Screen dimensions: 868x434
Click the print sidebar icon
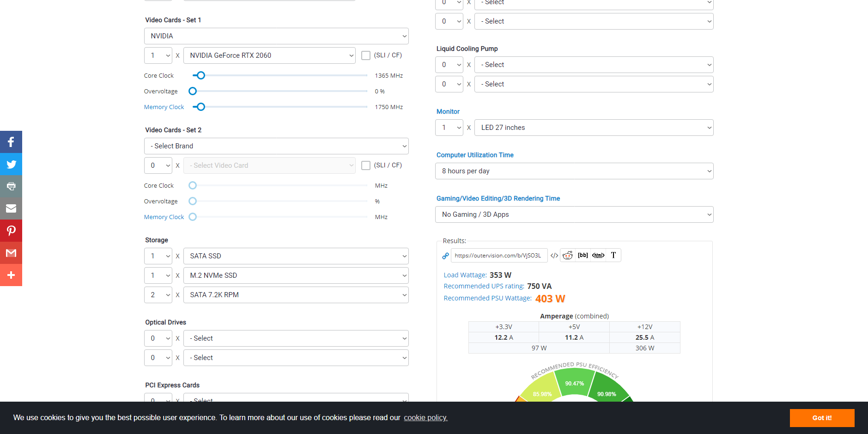coord(11,186)
